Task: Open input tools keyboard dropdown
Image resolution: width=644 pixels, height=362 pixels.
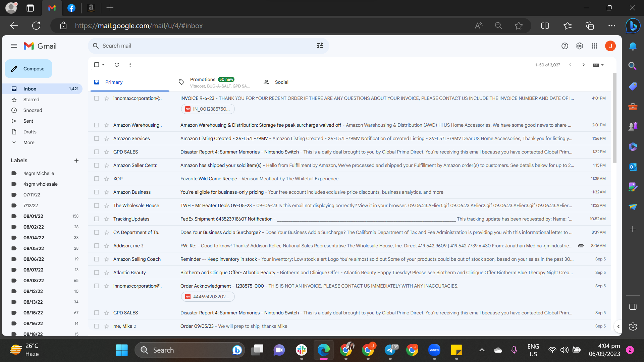Action: (598, 65)
